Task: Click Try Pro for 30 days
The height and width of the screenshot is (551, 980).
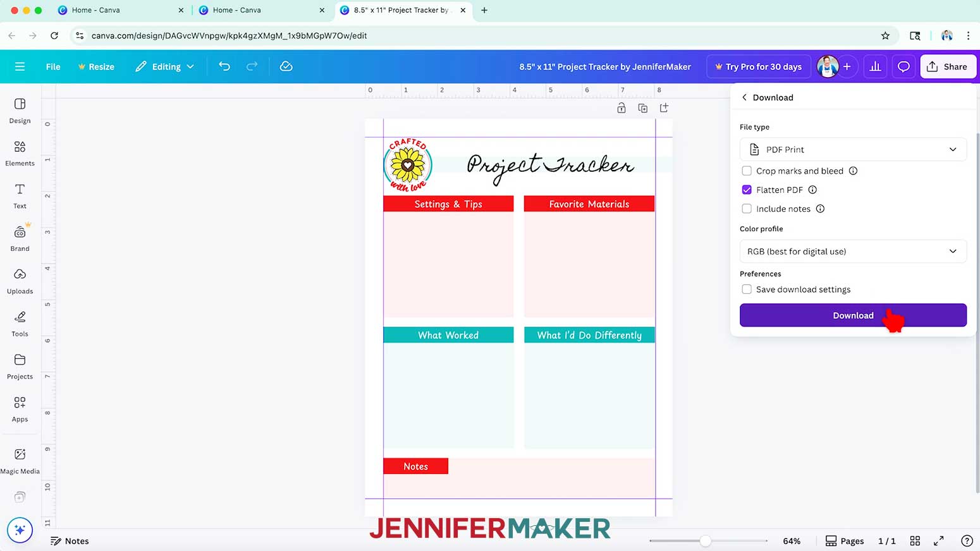Action: click(758, 66)
